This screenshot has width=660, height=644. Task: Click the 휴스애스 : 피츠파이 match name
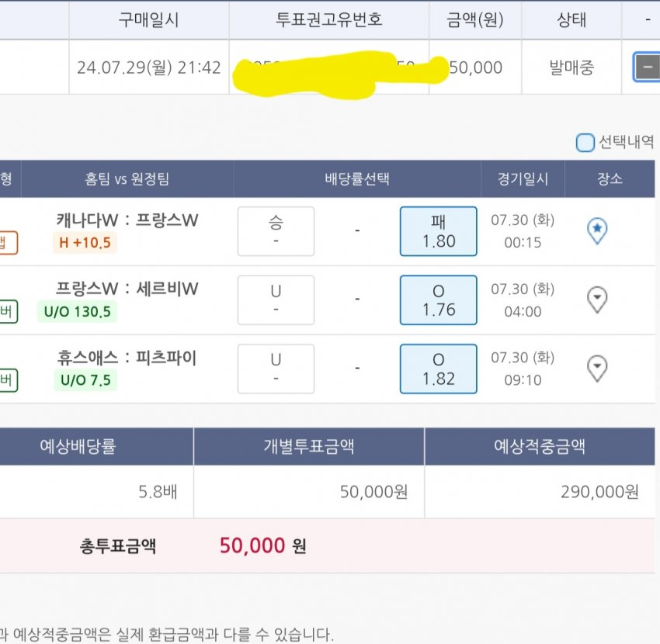point(127,358)
